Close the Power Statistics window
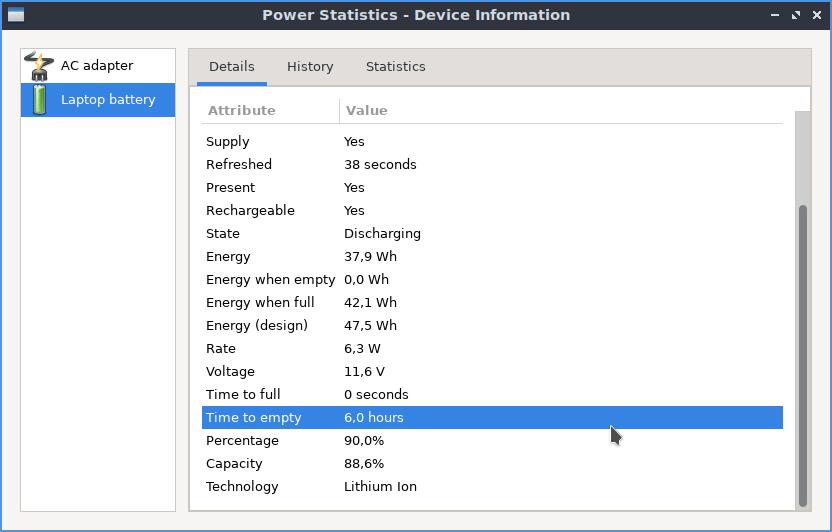Image resolution: width=832 pixels, height=532 pixels. [x=817, y=15]
